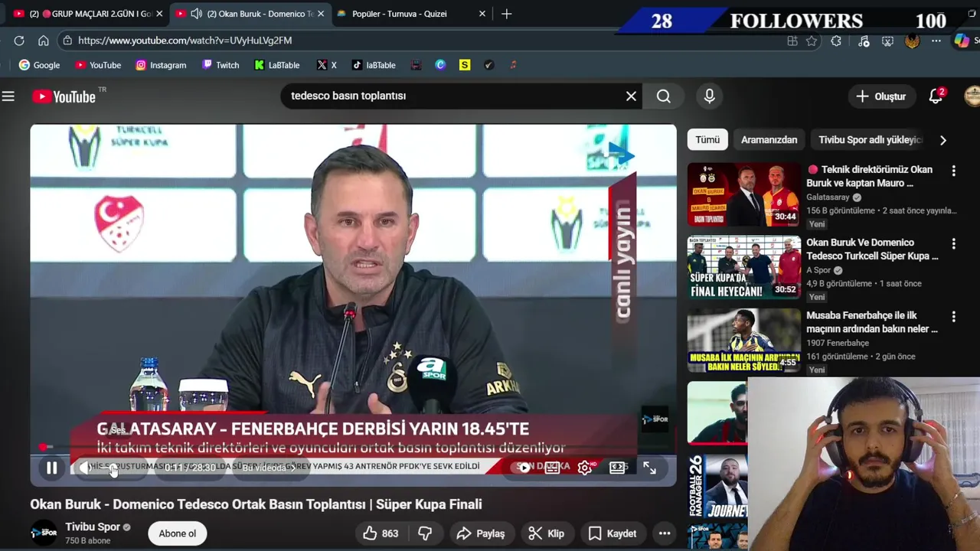
Task: Select the Aramanızdan filter chip
Action: (x=769, y=140)
